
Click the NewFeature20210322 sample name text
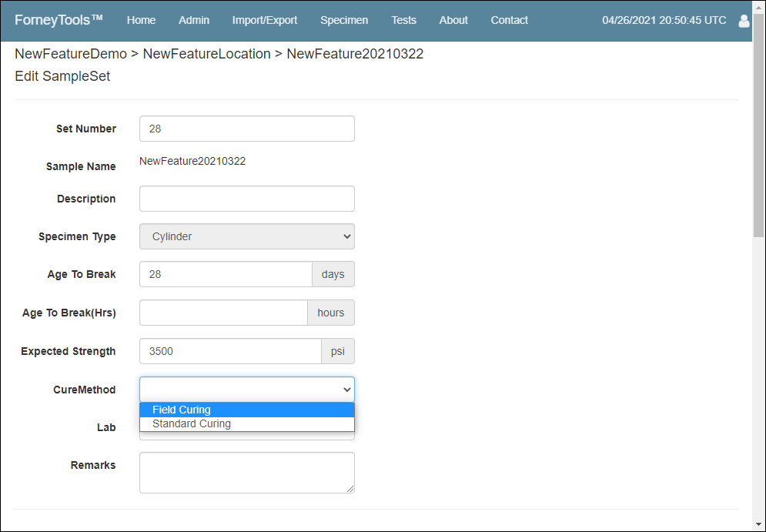[x=192, y=161]
